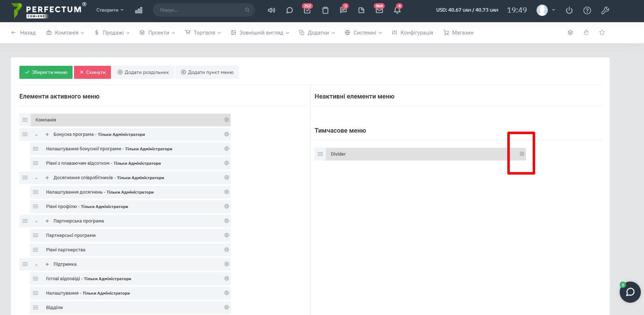Open notifications bell icon

pyautogui.click(x=397, y=10)
